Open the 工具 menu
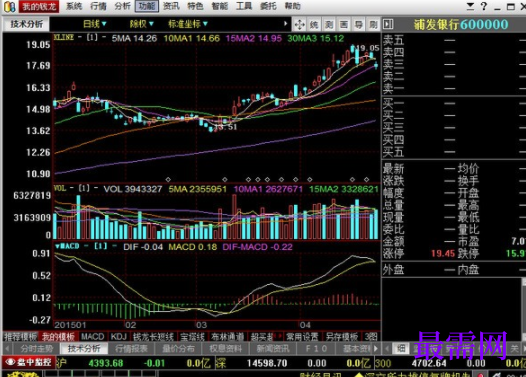Viewport: 526px width, 377px height. coord(244,6)
